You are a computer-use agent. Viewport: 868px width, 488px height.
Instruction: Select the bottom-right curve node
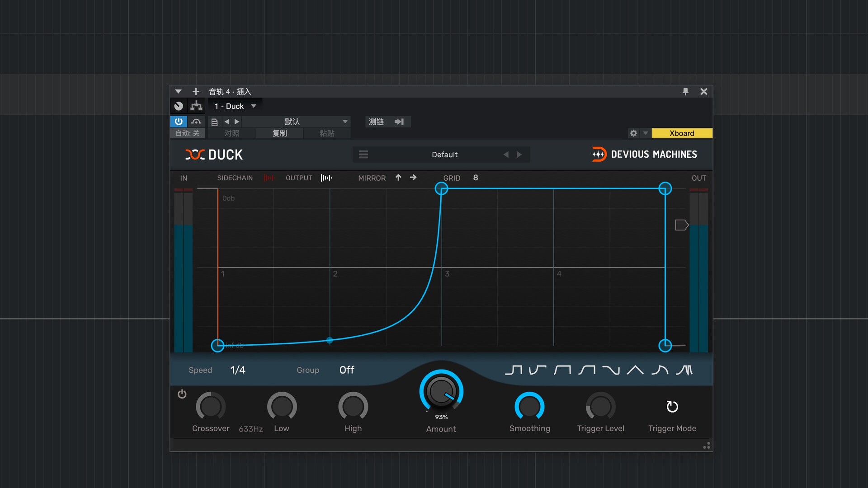click(x=665, y=346)
